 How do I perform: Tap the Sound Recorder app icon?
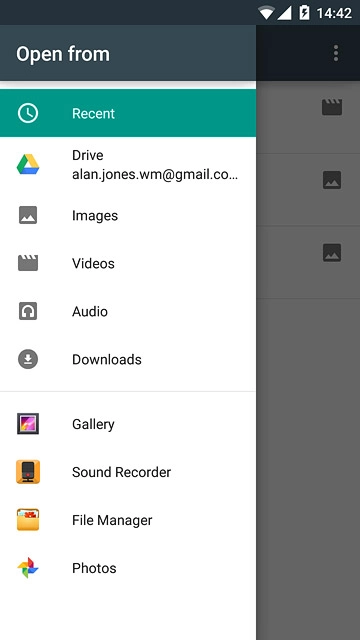(28, 472)
